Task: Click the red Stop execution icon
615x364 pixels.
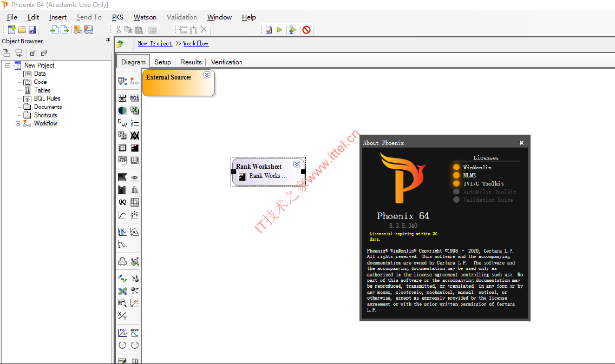Action: click(x=307, y=30)
